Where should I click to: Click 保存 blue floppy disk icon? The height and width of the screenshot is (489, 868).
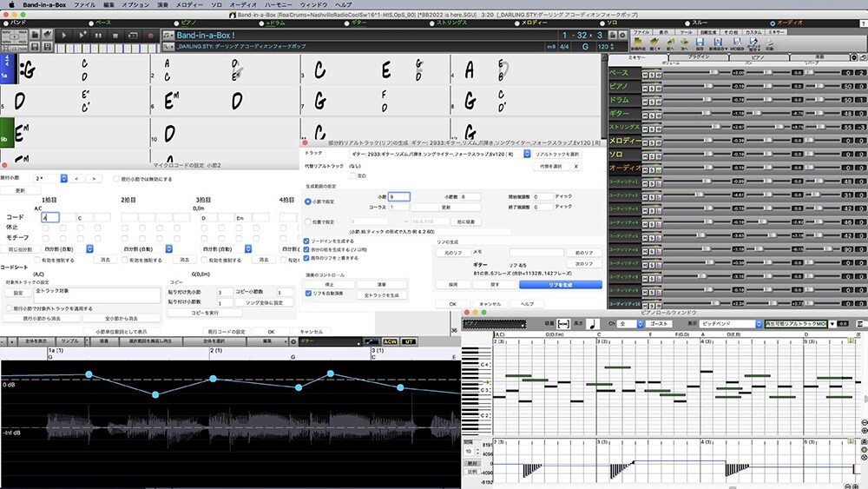pyautogui.click(x=700, y=43)
